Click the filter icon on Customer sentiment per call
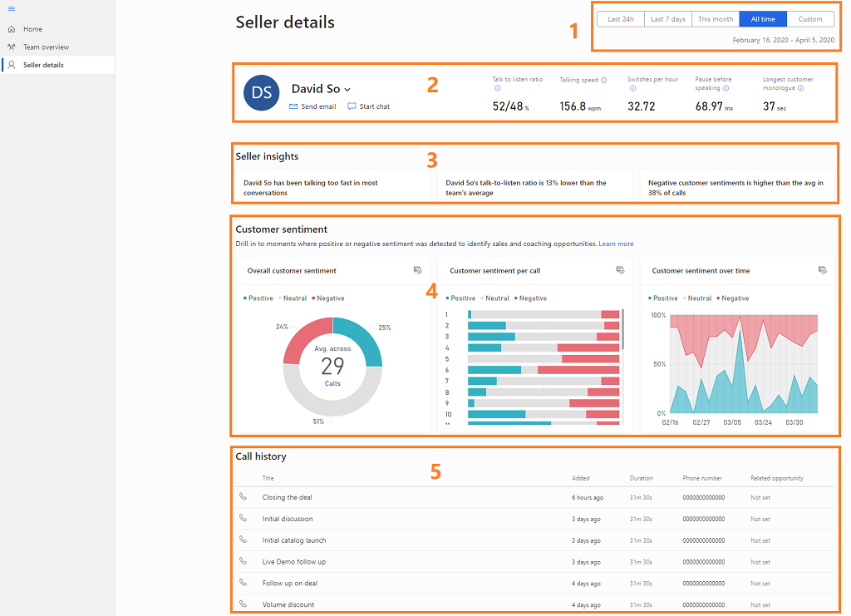Image resolution: width=851 pixels, height=616 pixels. coord(620,269)
